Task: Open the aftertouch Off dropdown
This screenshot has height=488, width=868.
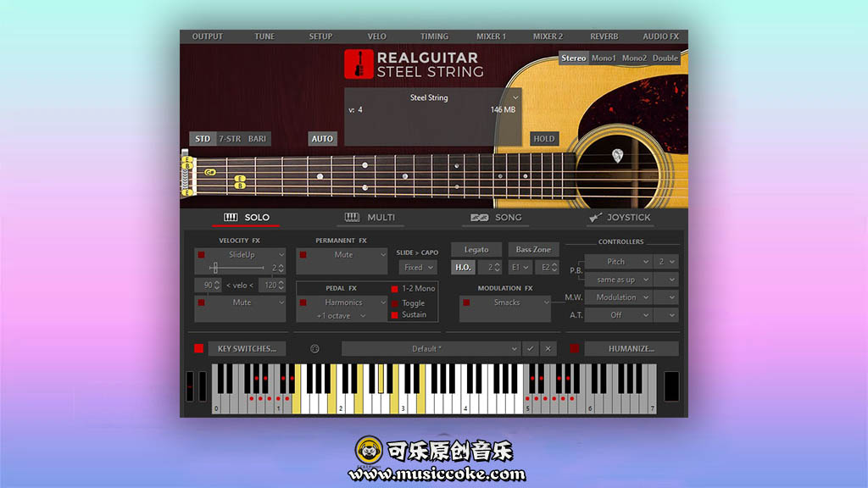Action: click(x=619, y=315)
